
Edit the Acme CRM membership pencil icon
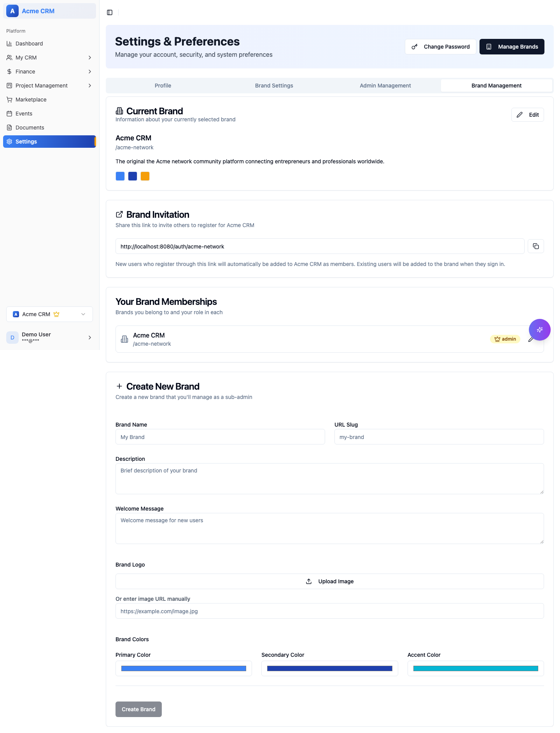[531, 339]
